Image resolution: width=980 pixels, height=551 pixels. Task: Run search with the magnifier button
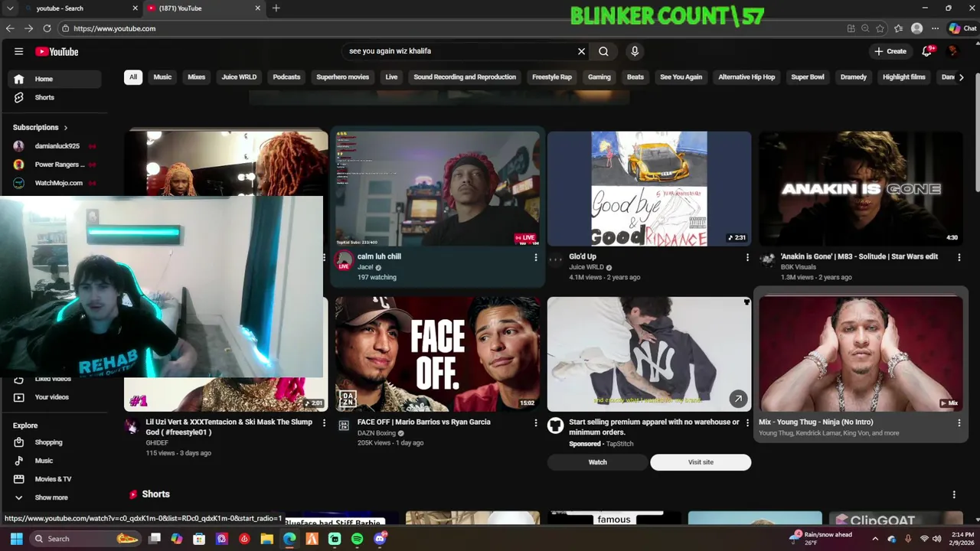603,51
